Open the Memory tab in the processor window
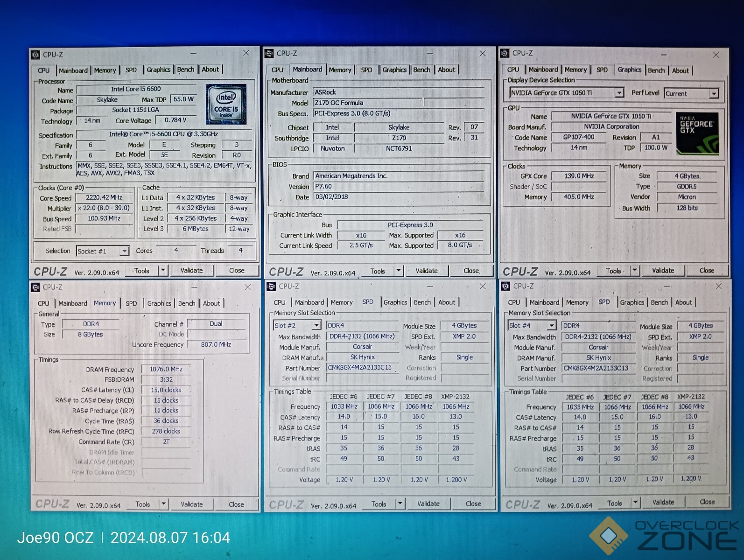The image size is (744, 560). tap(105, 70)
